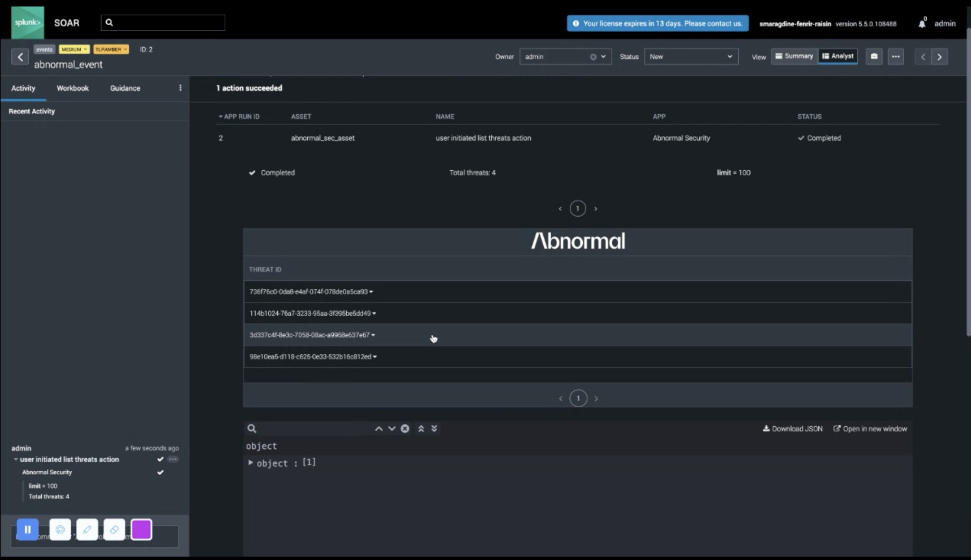Open the admin user menu

coord(944,23)
